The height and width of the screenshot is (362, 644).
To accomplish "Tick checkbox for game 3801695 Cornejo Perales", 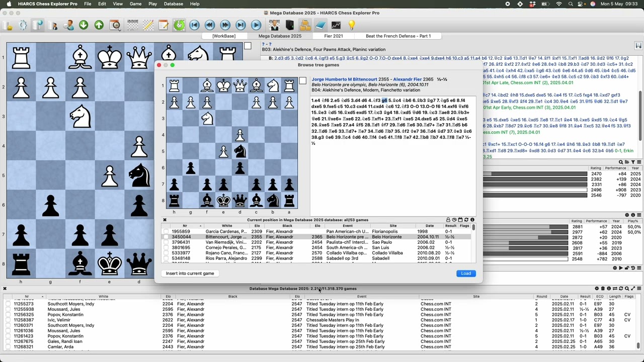I will [166, 248].
